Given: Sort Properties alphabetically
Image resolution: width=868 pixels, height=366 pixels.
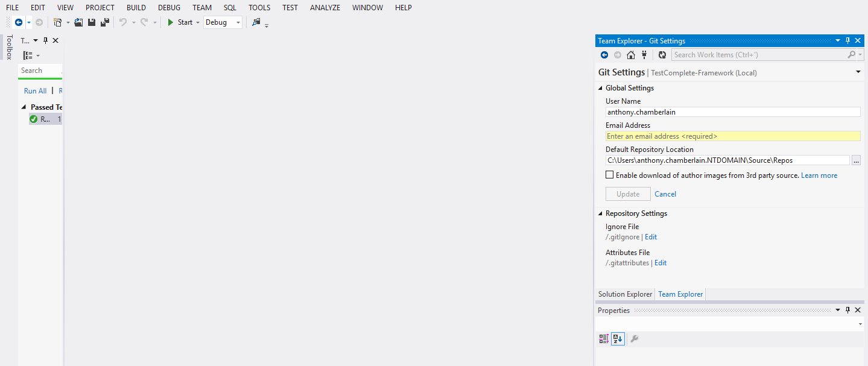Looking at the screenshot, I should pyautogui.click(x=617, y=338).
